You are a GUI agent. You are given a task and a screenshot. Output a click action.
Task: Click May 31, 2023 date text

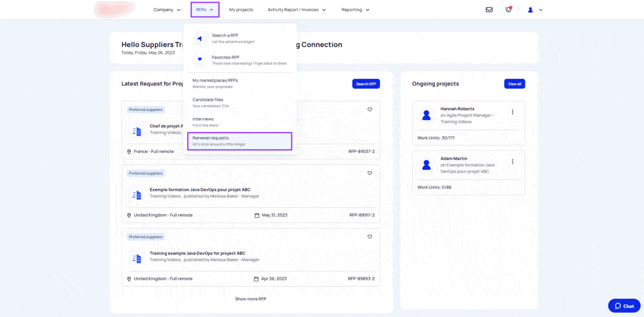coord(275,215)
